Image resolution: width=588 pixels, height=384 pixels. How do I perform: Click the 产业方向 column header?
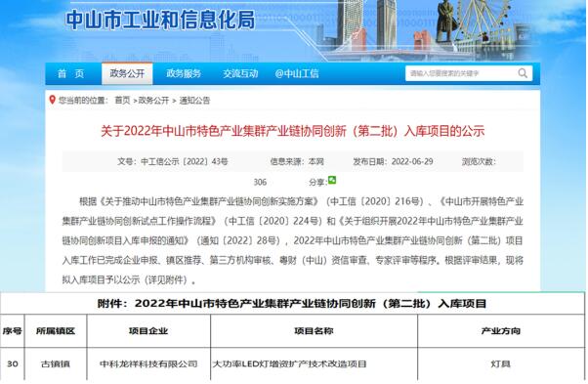pyautogui.click(x=501, y=331)
